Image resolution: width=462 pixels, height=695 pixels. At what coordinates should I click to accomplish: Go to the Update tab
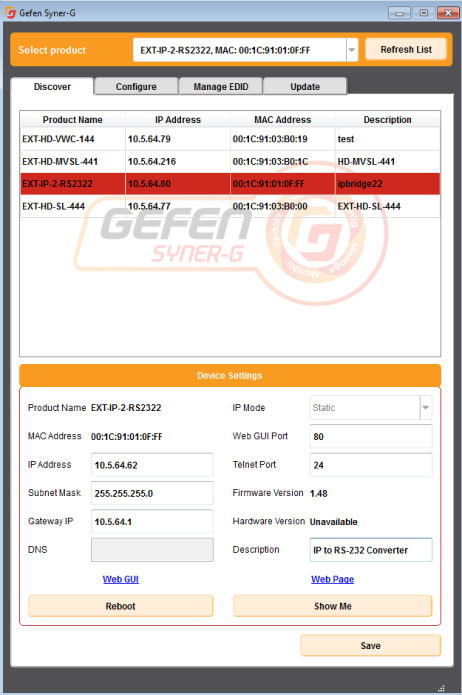coord(305,86)
